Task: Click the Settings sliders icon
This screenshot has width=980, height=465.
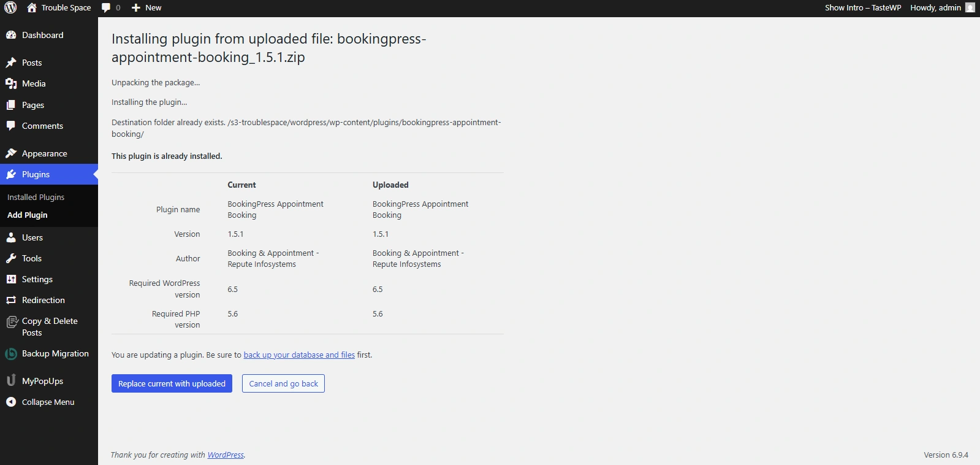Action: 11,279
